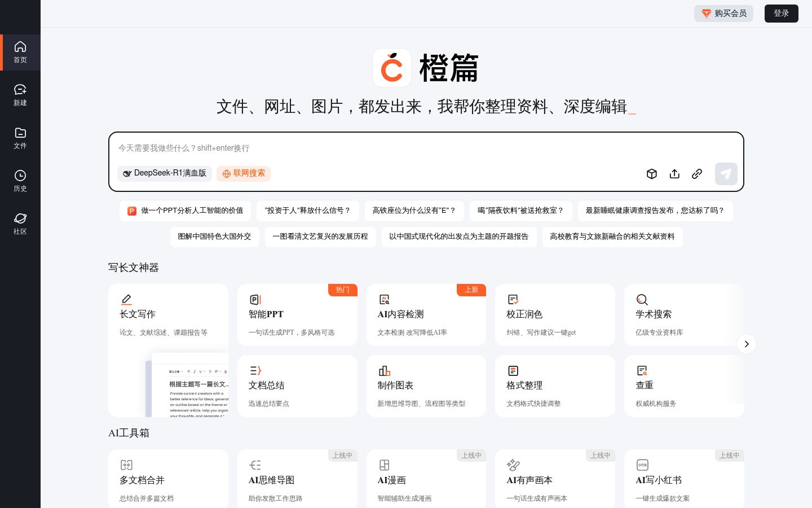The image size is (812, 508).
Task: Click the link icon in the input box
Action: [697, 174]
